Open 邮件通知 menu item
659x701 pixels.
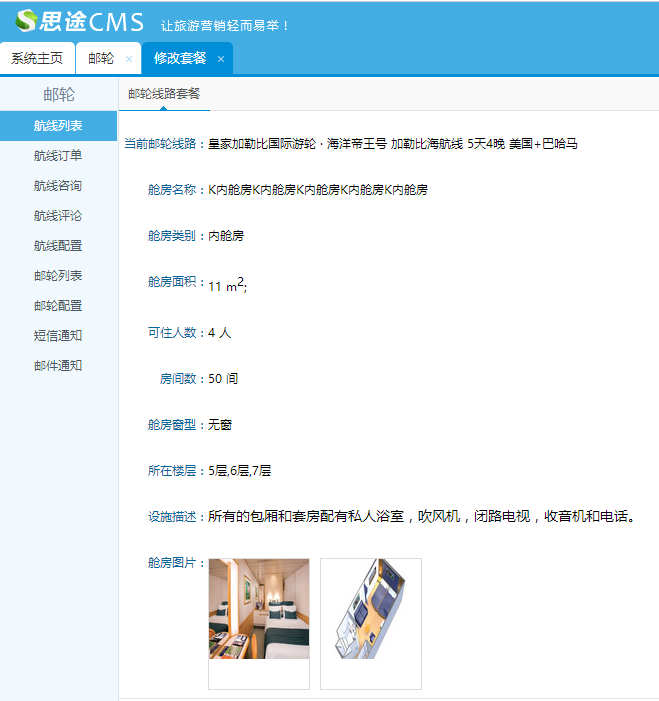(58, 366)
